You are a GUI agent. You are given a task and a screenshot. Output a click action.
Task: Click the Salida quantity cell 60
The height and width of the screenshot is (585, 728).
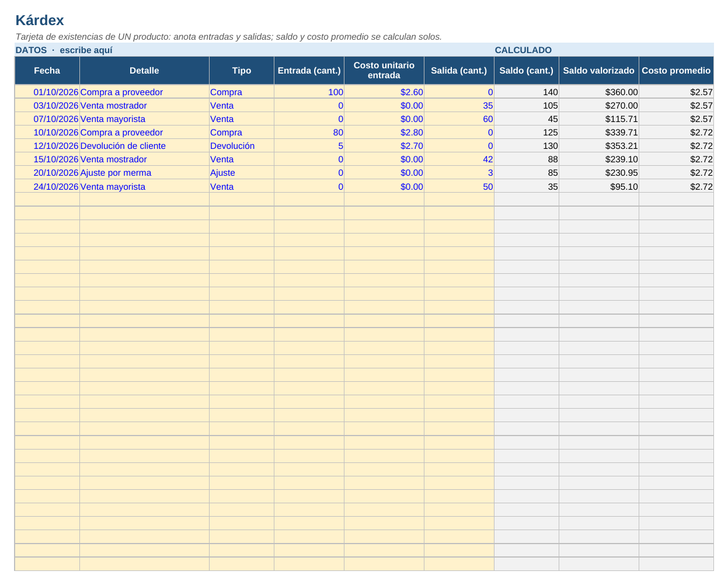pos(459,119)
